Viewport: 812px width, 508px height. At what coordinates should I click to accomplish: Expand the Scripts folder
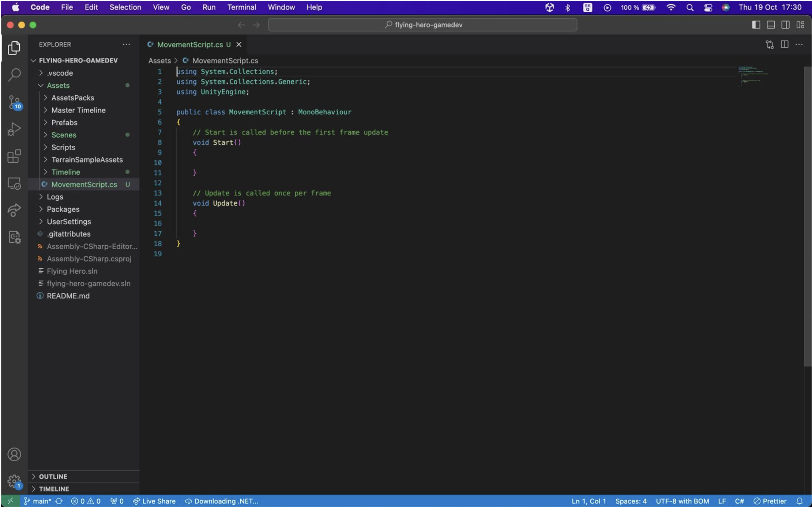pyautogui.click(x=83, y=147)
